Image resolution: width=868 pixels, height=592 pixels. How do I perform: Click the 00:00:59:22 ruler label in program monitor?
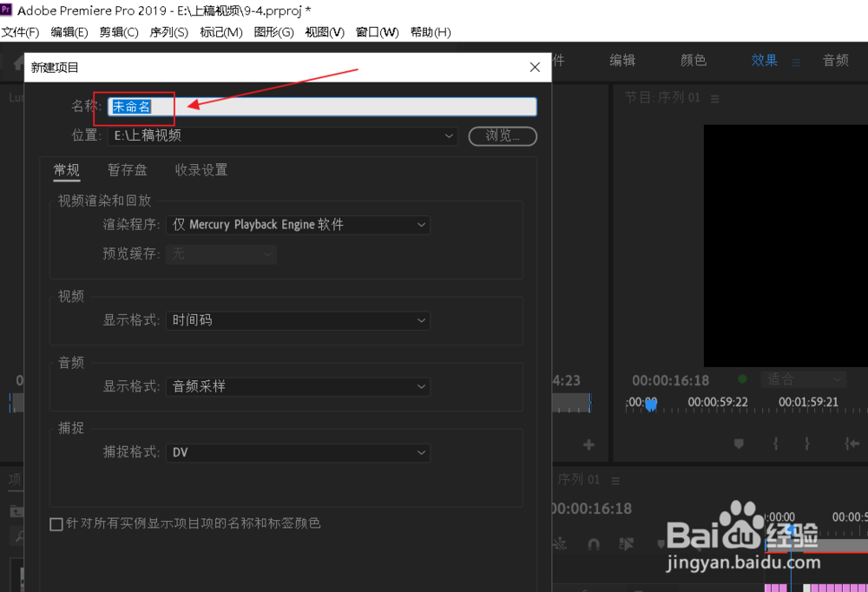click(x=718, y=402)
